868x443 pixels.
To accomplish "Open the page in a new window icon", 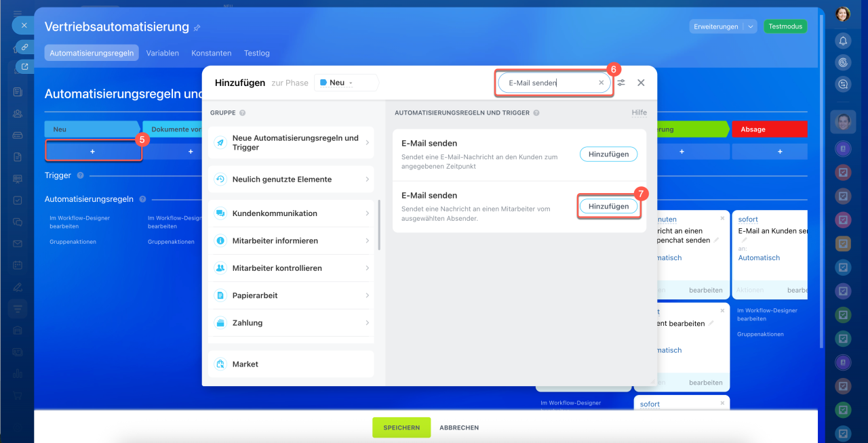I will tap(24, 66).
